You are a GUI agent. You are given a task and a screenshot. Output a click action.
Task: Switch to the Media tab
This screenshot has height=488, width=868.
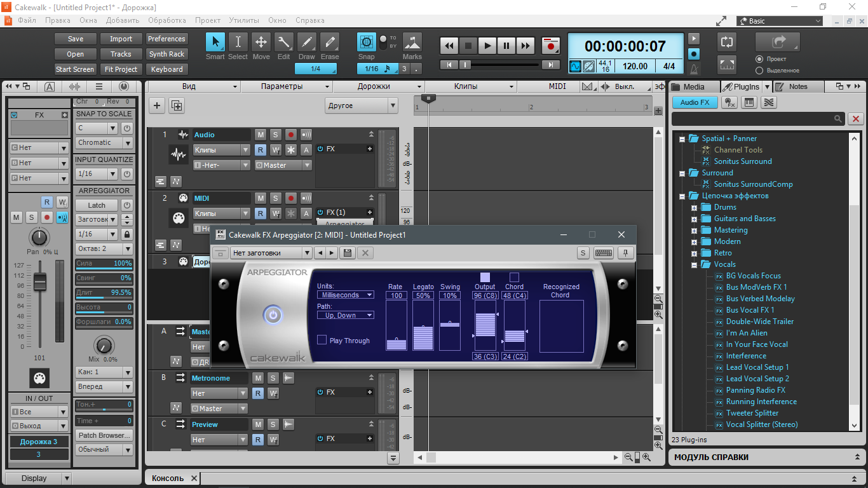[694, 86]
